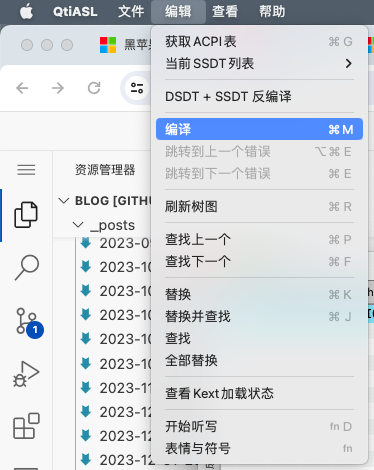Click the 资源管理器 panel title
The height and width of the screenshot is (470, 374).
(105, 170)
